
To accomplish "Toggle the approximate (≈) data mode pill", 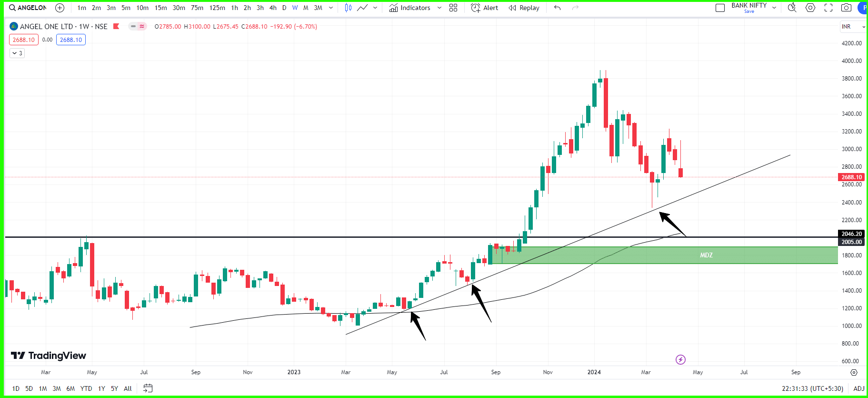I will click(142, 26).
